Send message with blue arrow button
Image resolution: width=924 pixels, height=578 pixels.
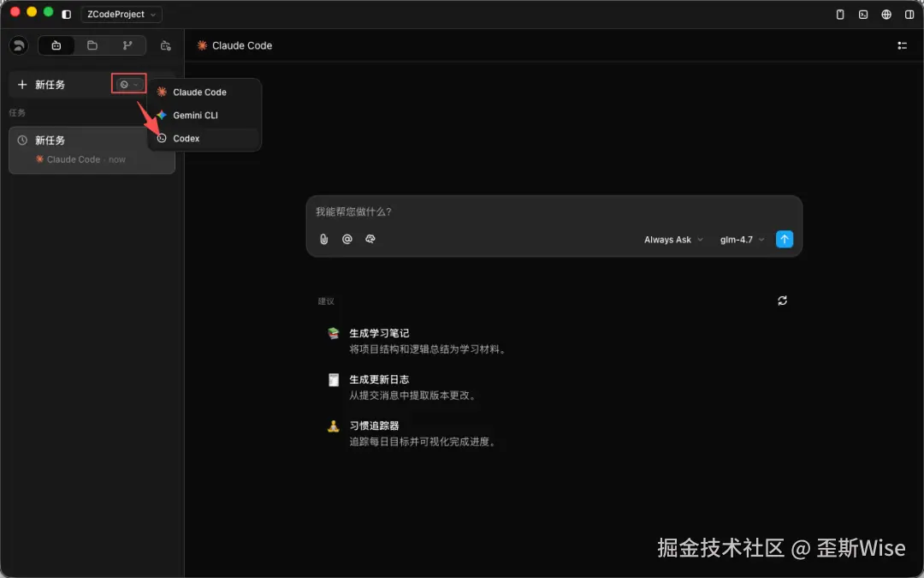click(785, 239)
